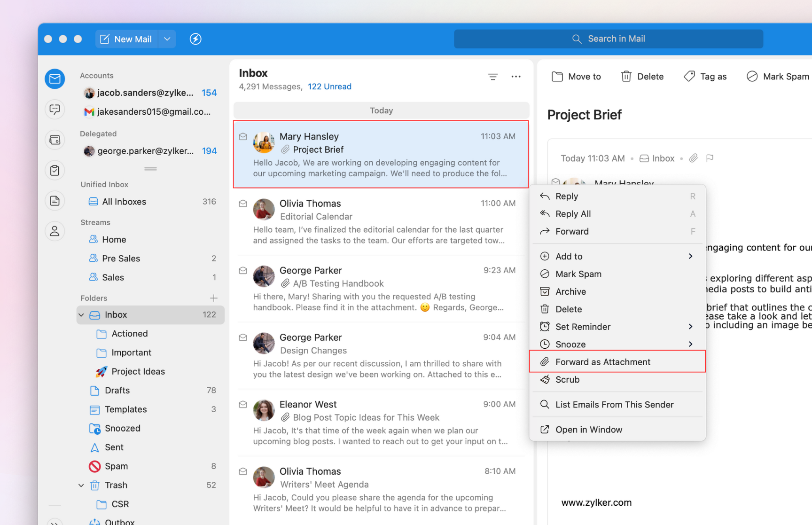This screenshot has width=812, height=525.
Task: Select Archive in the context menu
Action: click(617, 291)
